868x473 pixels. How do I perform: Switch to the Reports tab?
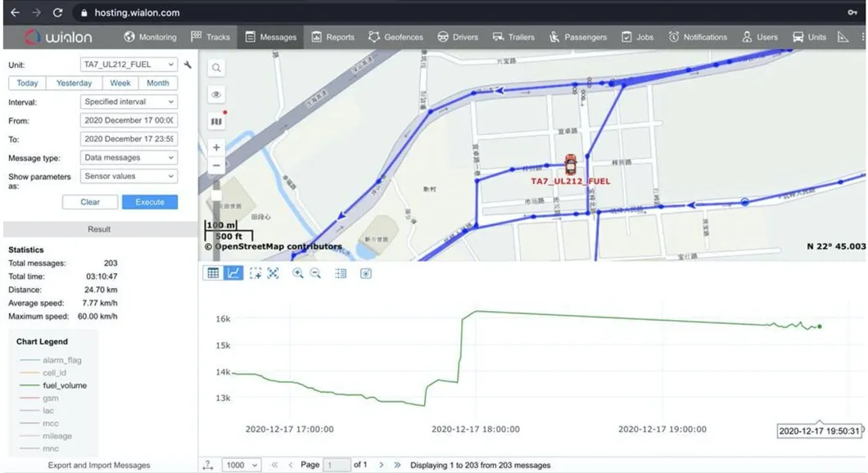point(332,36)
